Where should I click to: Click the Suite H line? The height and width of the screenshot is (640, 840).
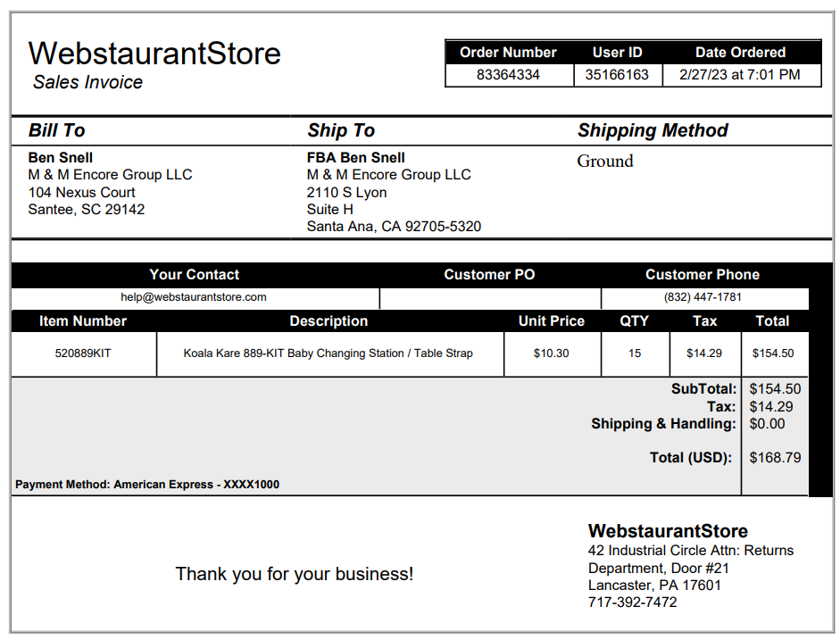coord(330,210)
